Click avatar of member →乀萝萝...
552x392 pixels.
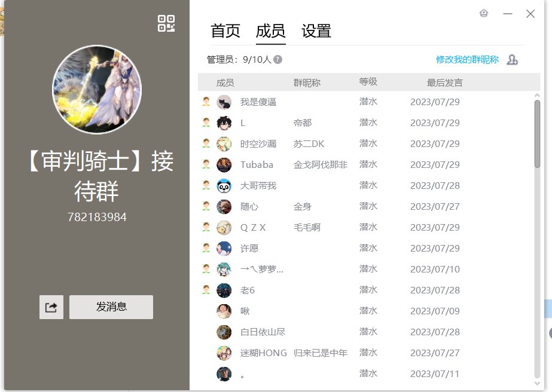tap(224, 269)
